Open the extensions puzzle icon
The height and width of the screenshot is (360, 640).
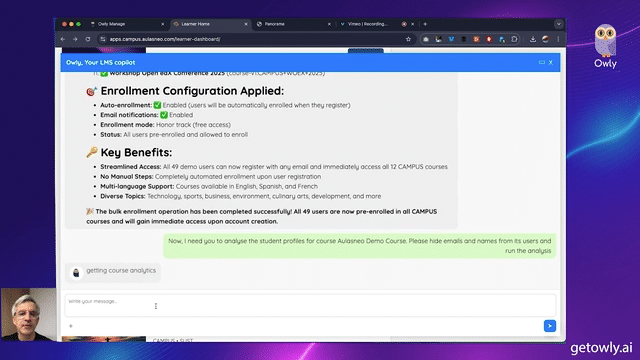[x=514, y=39]
